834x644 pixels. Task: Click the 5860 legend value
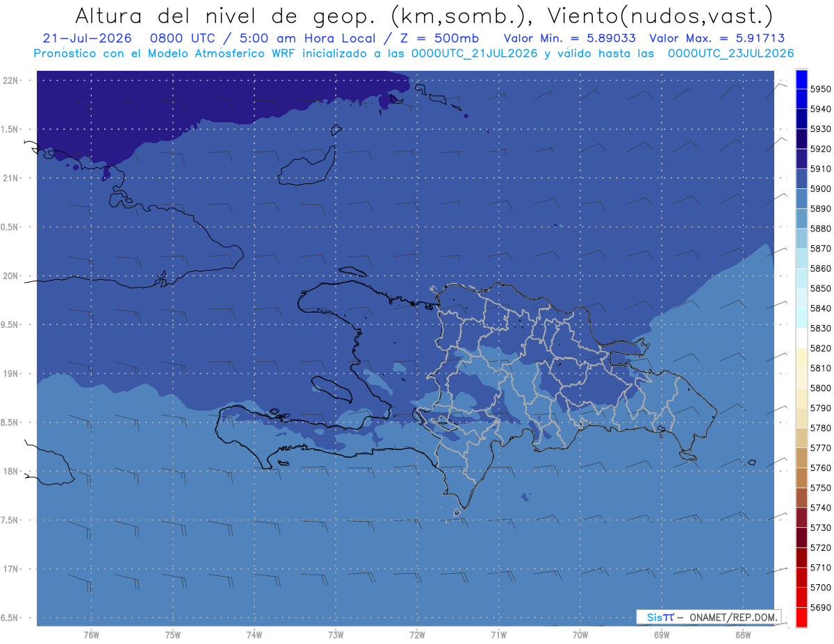820,268
